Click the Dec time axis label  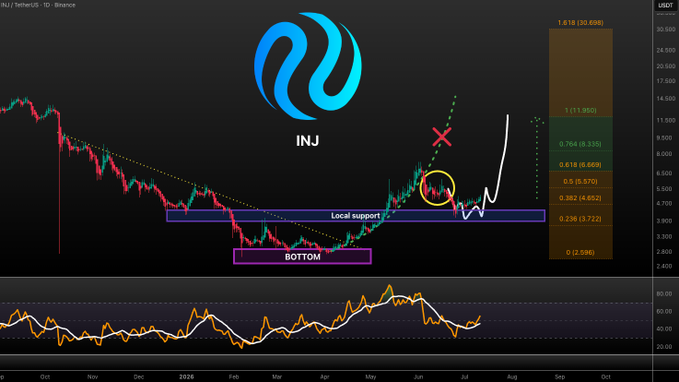[x=139, y=377]
